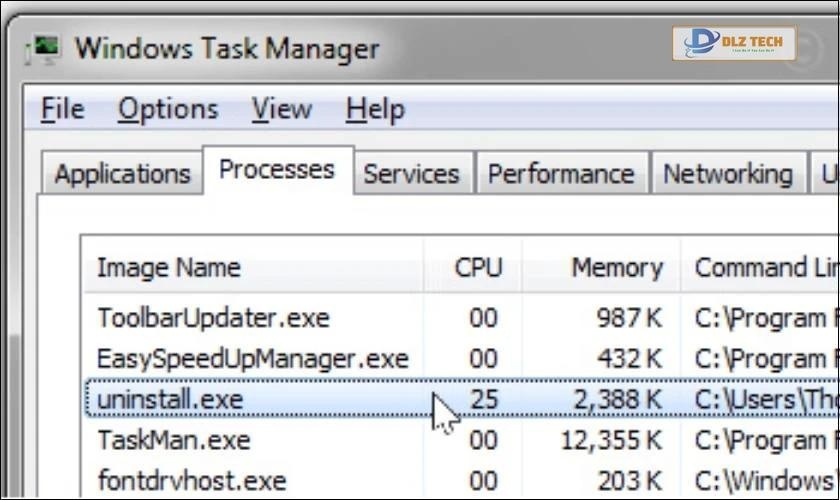Show the Performance tab
This screenshot has width=840, height=500.
(561, 174)
